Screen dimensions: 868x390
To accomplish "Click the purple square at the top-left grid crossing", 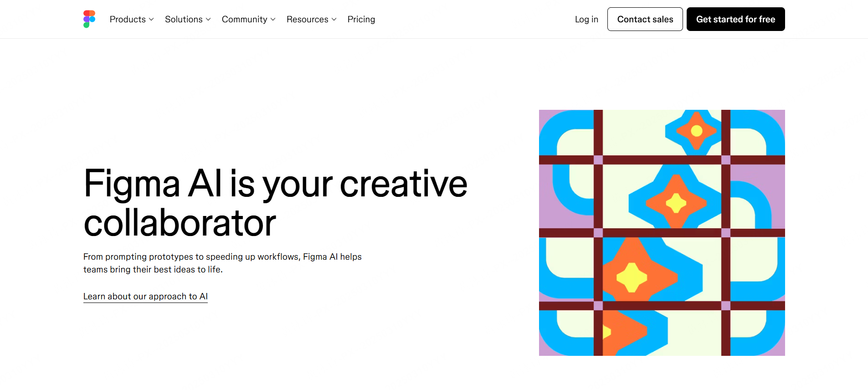I will pyautogui.click(x=598, y=160).
